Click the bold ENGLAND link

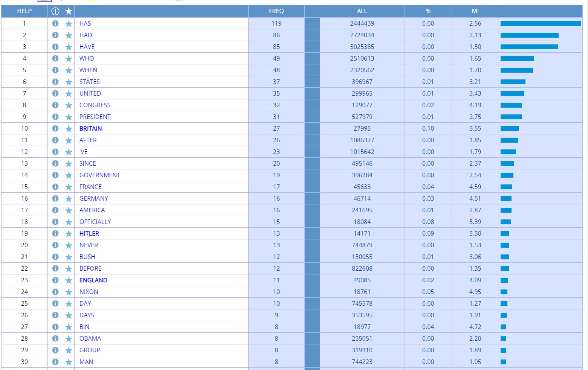pyautogui.click(x=93, y=280)
